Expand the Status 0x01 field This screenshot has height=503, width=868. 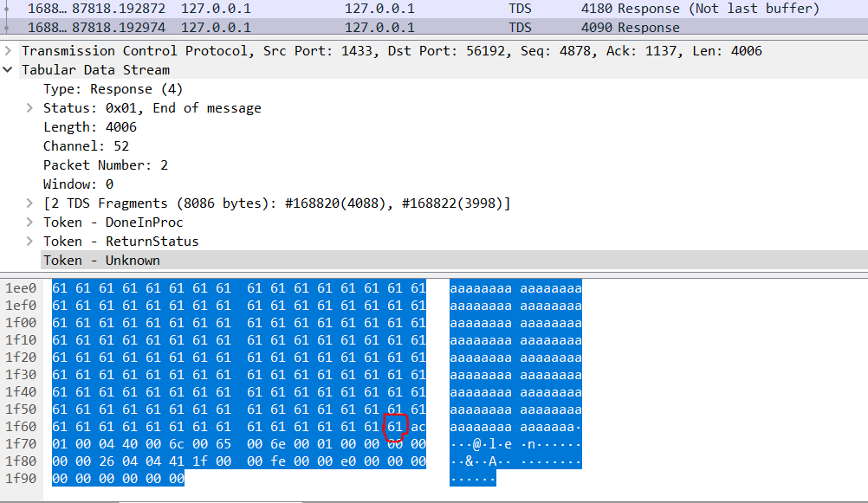(x=30, y=108)
